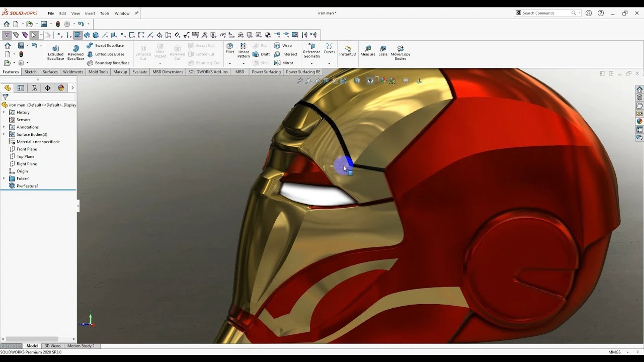The width and height of the screenshot is (644, 362).
Task: Click the Search Commands input field
Action: 546,13
